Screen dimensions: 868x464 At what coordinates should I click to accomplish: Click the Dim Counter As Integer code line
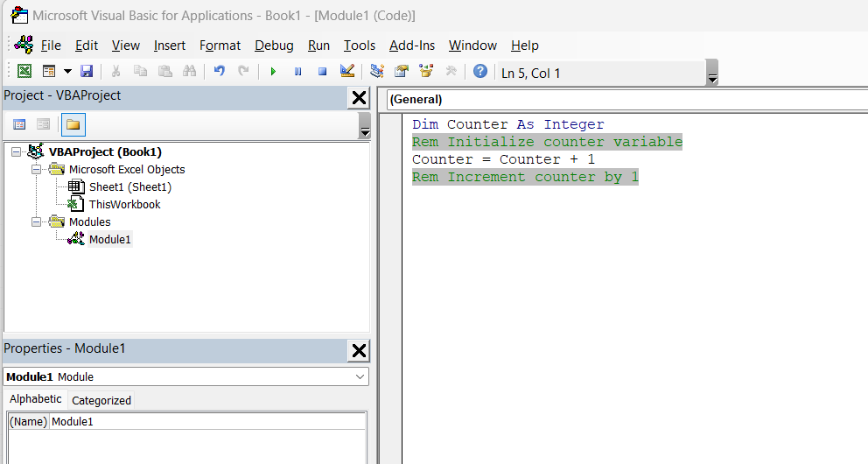point(508,124)
